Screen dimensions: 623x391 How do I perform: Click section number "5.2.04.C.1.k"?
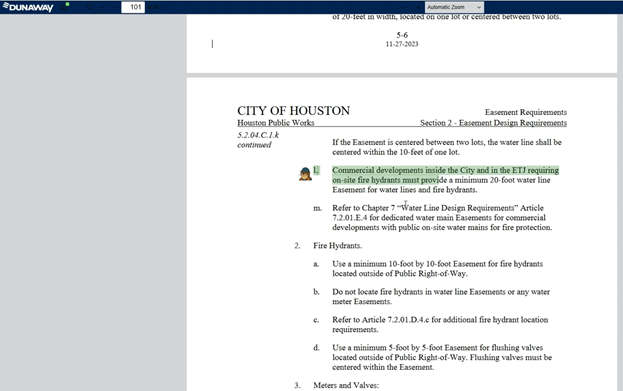[258, 135]
